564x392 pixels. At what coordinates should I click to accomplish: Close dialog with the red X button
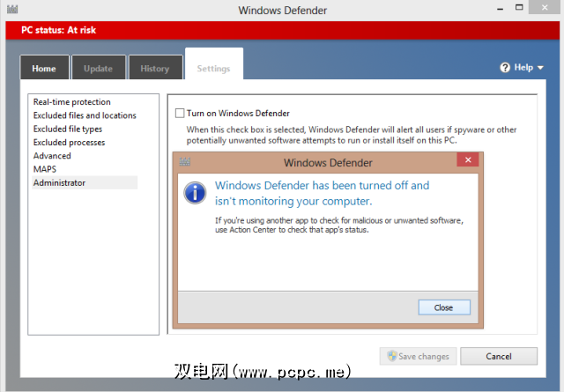point(468,159)
